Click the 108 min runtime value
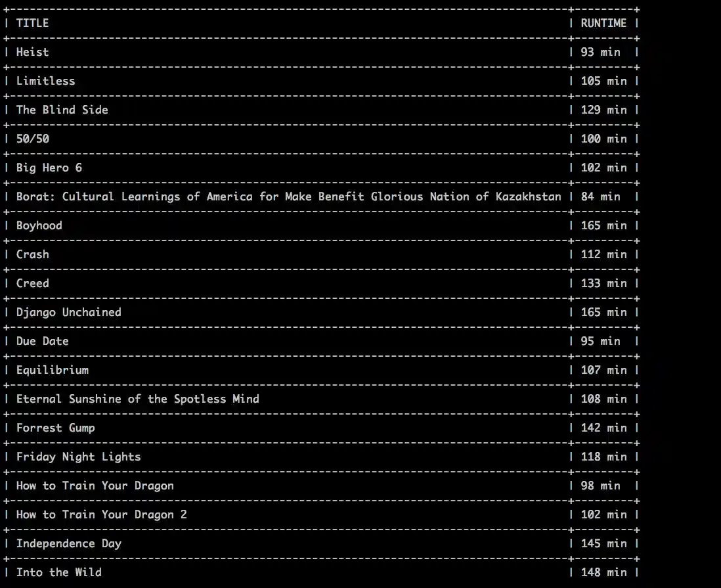Screen dimensions: 721x588 tap(603, 399)
